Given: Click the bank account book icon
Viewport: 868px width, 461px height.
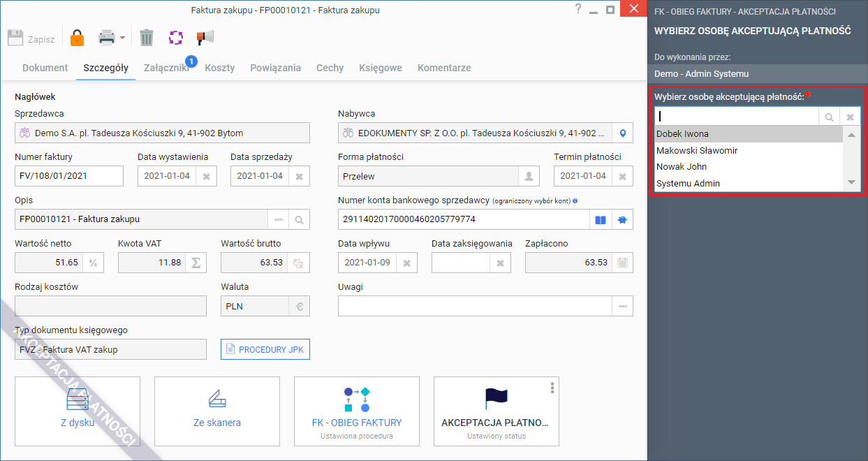Looking at the screenshot, I should 600,219.
